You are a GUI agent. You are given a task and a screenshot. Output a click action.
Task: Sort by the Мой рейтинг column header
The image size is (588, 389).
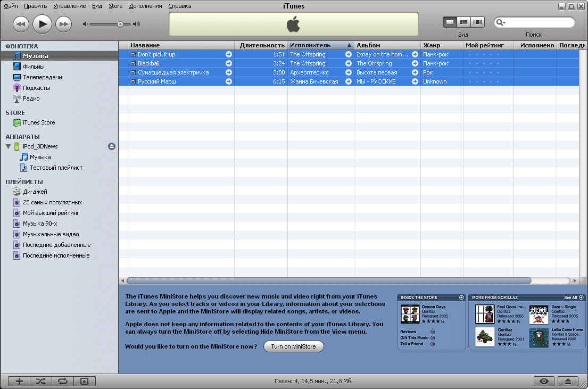(x=488, y=45)
